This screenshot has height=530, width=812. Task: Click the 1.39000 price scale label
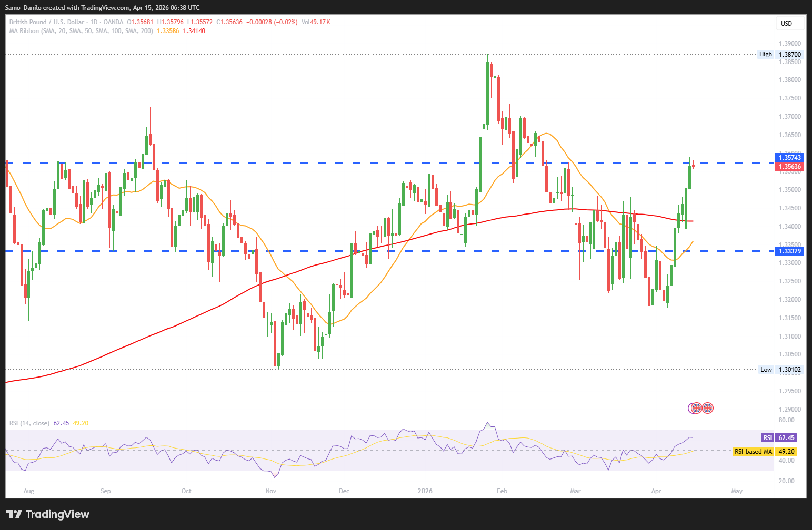790,44
